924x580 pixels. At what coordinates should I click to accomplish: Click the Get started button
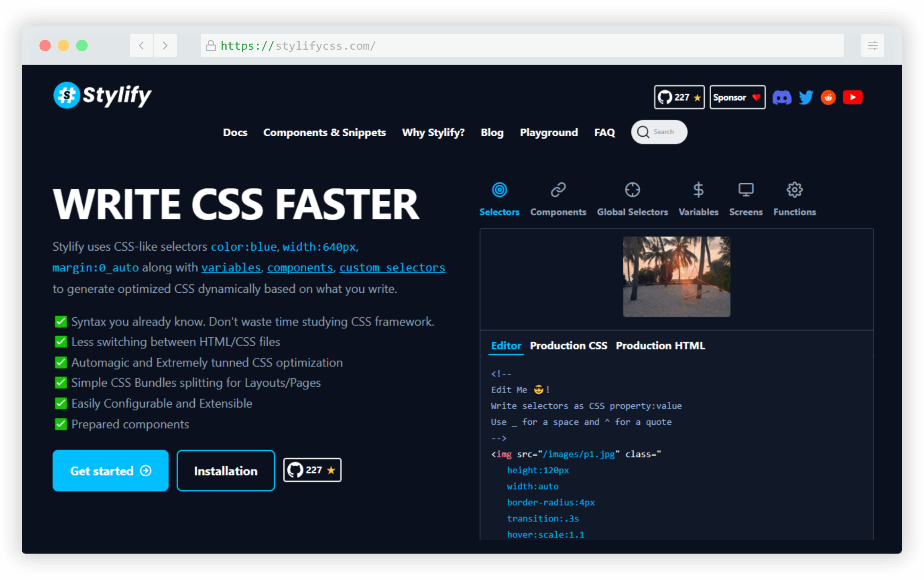coord(111,471)
